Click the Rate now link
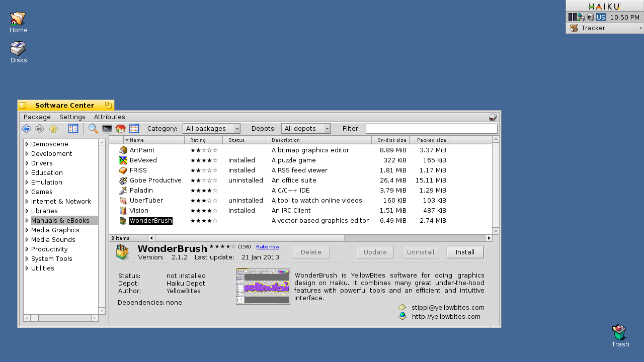644x362 pixels. pyautogui.click(x=268, y=247)
